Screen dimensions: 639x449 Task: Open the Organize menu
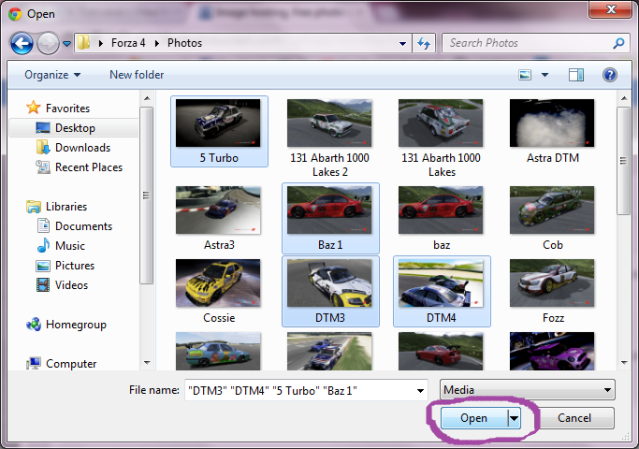pos(53,75)
